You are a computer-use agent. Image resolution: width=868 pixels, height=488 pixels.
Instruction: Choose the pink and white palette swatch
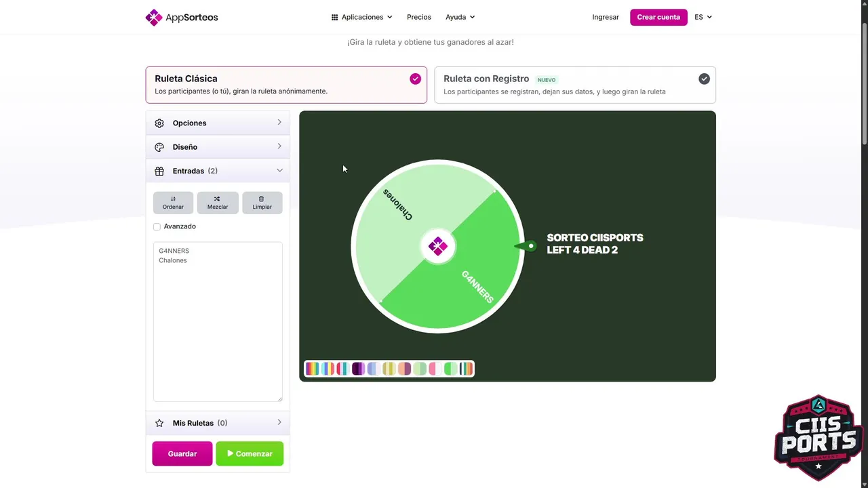[x=435, y=369]
